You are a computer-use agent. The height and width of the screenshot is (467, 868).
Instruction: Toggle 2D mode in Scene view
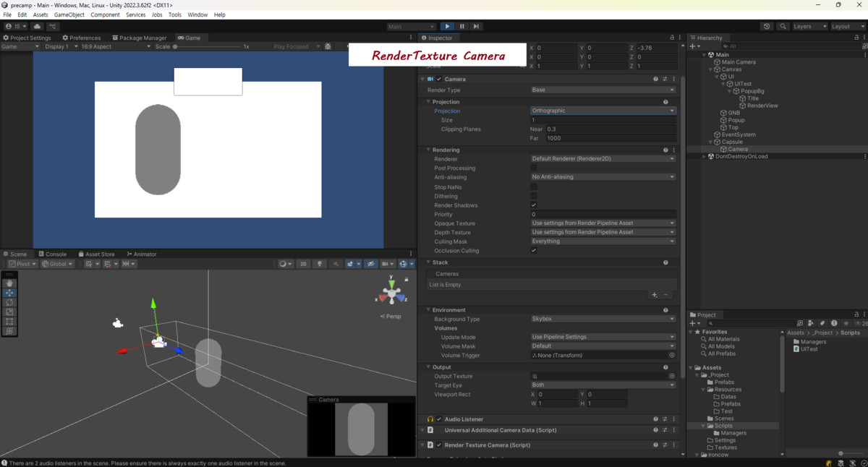[x=304, y=264]
